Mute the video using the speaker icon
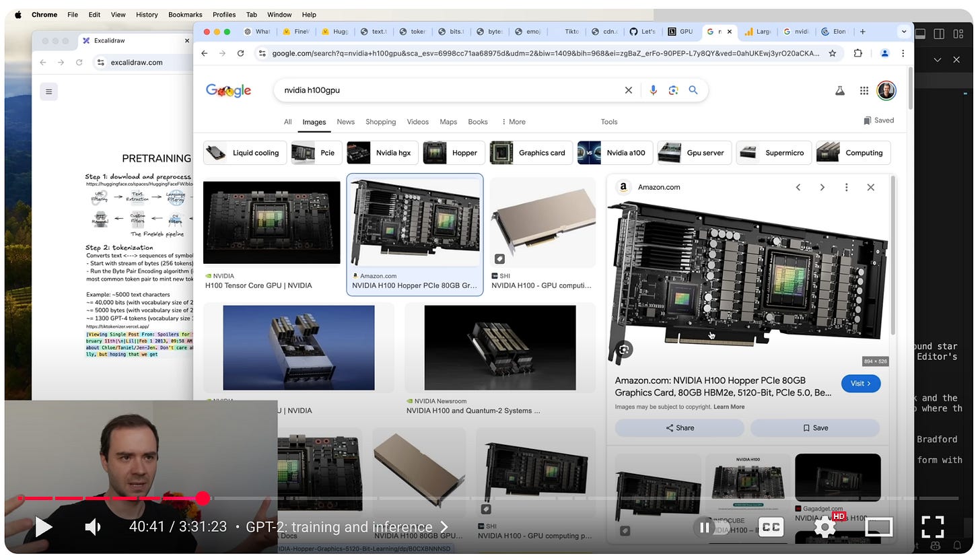The image size is (980, 560). click(x=93, y=527)
